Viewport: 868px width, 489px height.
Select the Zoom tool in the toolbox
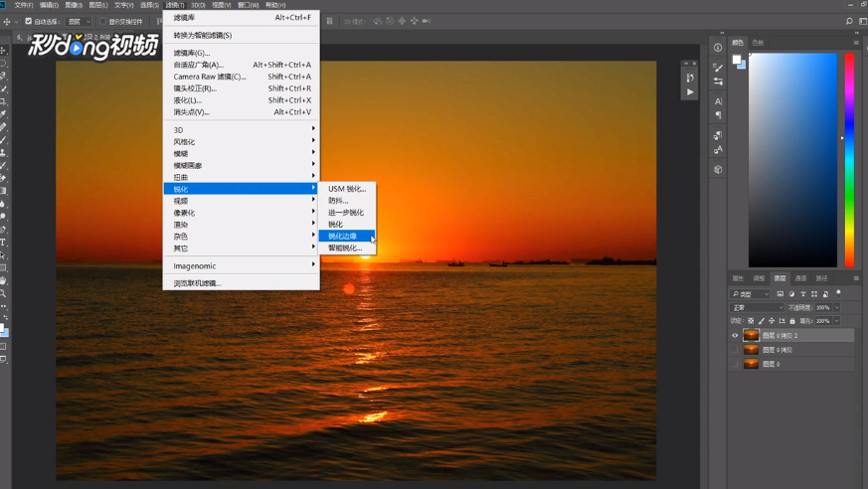point(3,293)
